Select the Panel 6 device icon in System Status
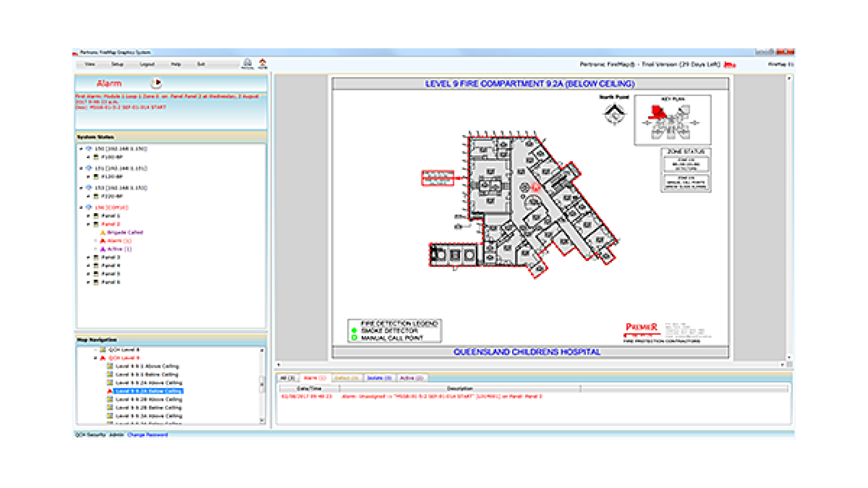 tap(95, 282)
